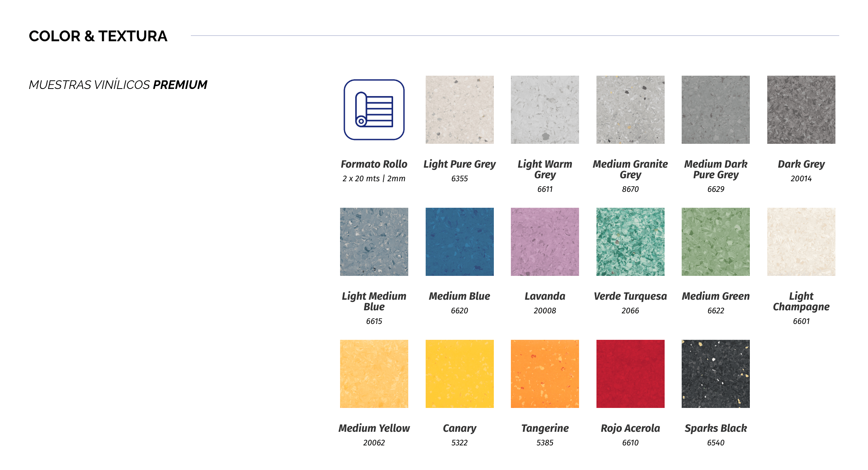The width and height of the screenshot is (868, 470).
Task: Pick the Medium Yellow swatch
Action: [x=374, y=374]
